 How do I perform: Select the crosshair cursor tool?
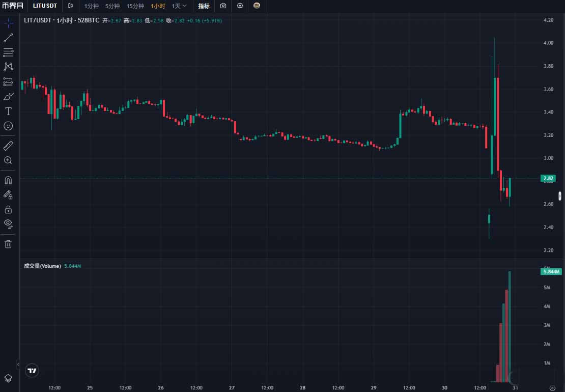click(8, 22)
